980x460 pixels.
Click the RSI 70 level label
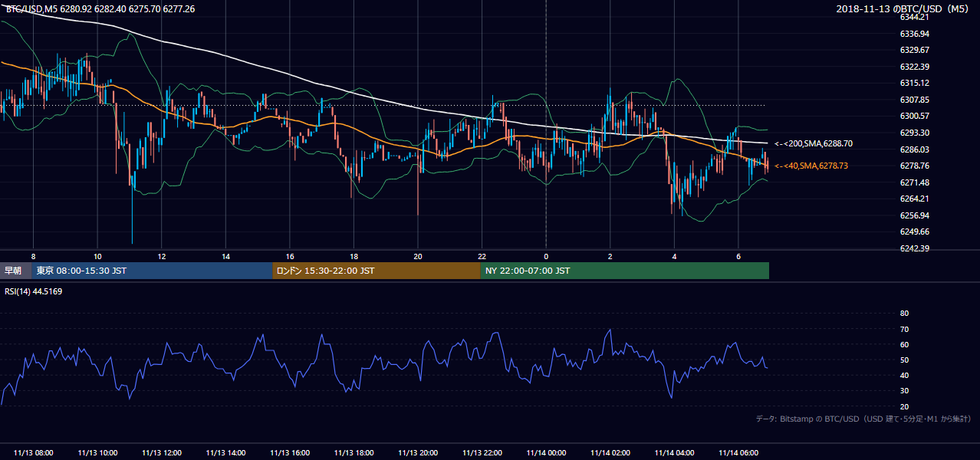[904, 329]
